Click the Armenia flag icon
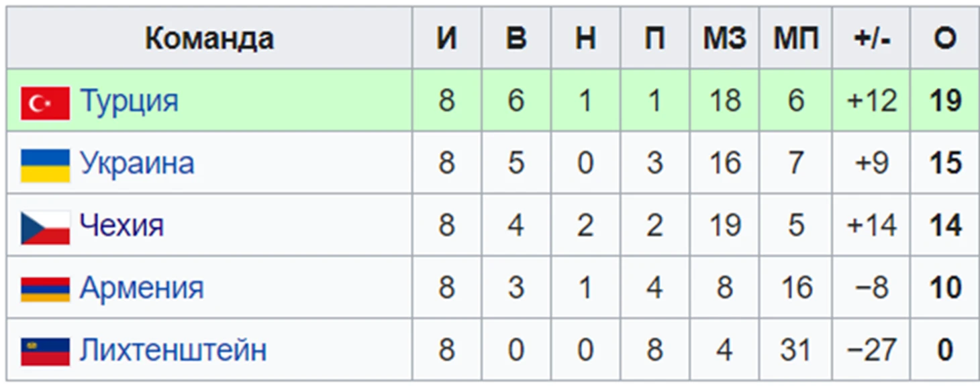 pyautogui.click(x=45, y=289)
